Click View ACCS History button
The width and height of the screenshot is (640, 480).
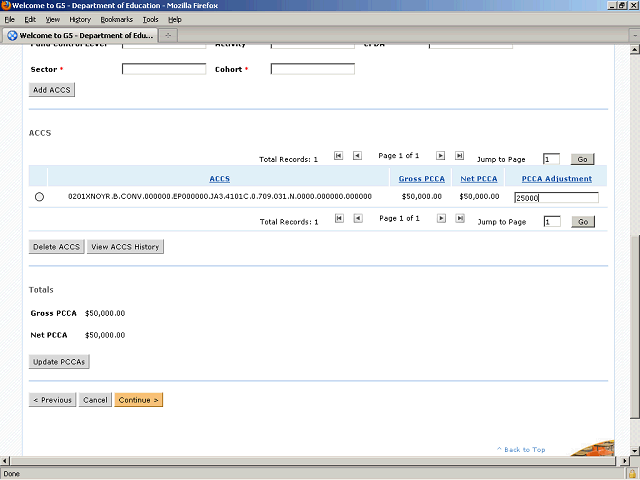point(125,246)
